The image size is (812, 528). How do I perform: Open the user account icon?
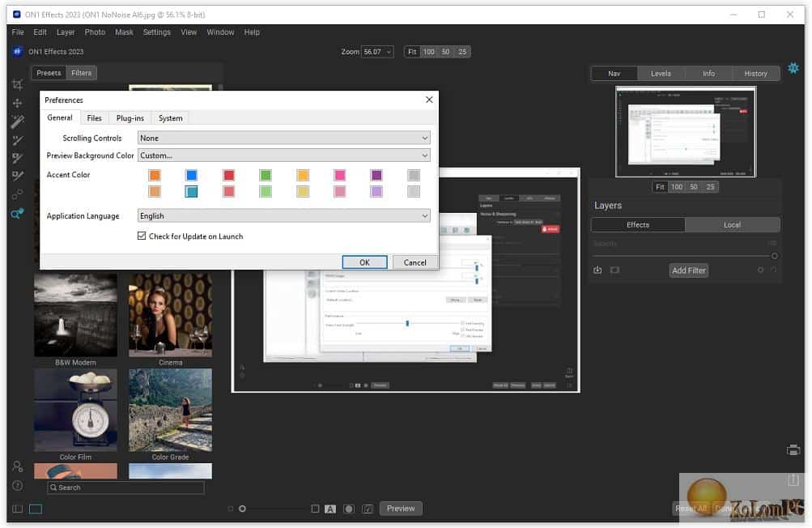17,466
